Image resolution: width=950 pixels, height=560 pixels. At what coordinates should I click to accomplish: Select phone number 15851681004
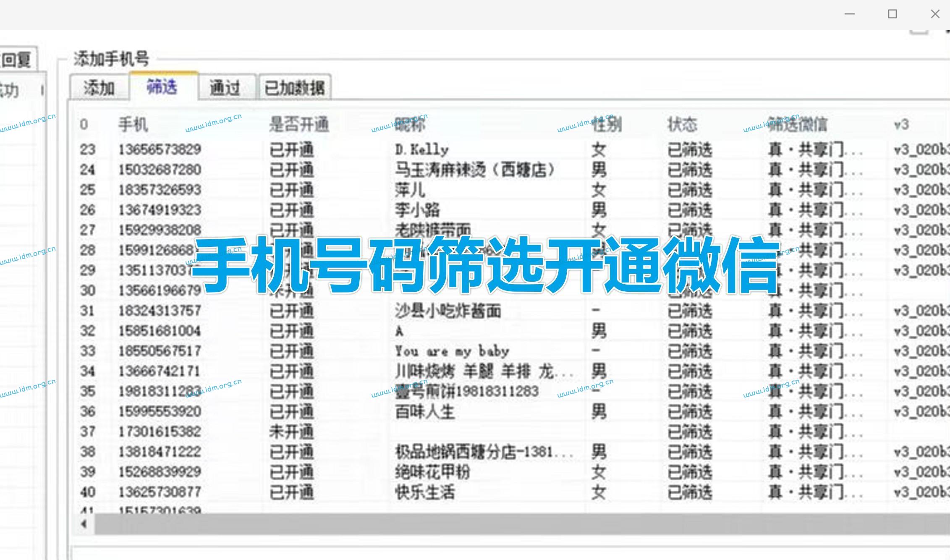coord(160,331)
